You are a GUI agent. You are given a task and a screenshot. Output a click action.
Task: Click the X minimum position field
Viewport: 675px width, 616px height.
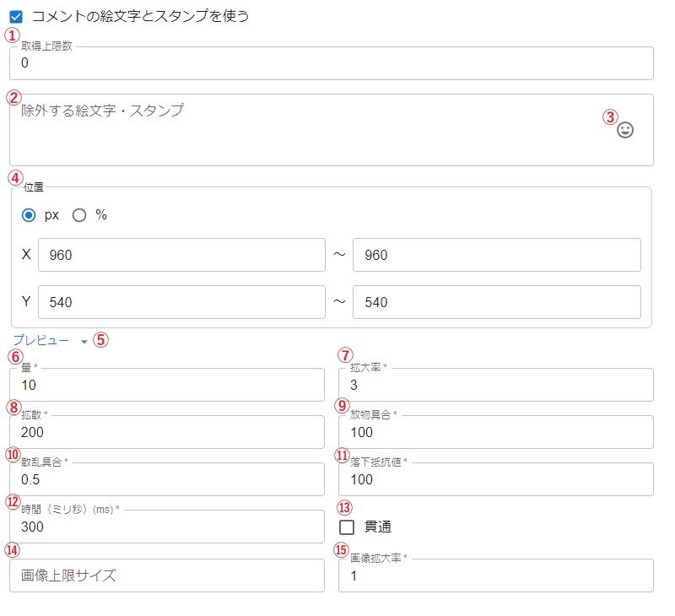tap(181, 255)
